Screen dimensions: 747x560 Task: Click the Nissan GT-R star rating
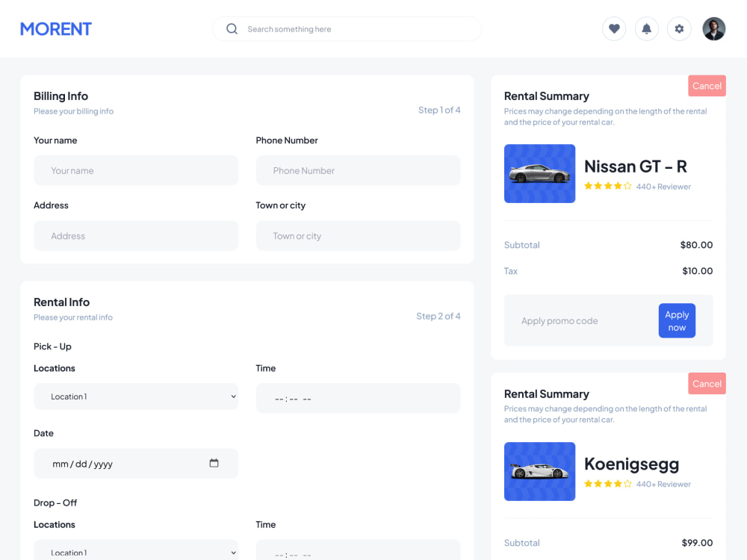point(608,186)
